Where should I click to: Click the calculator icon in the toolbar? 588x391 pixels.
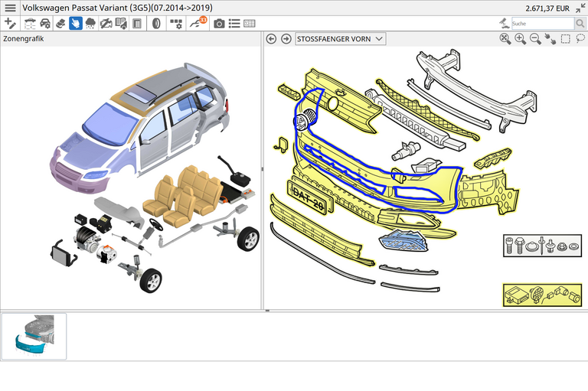[137, 24]
